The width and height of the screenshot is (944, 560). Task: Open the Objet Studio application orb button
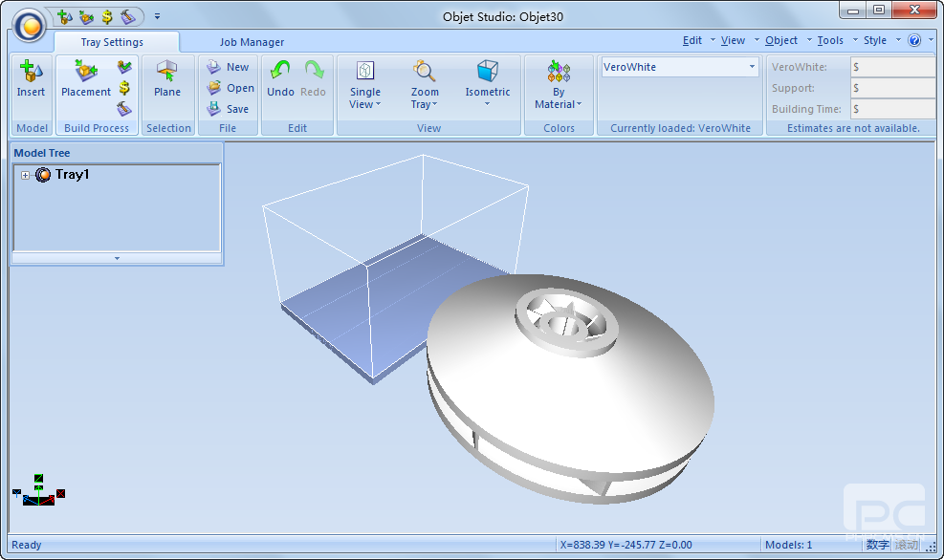pos(30,26)
